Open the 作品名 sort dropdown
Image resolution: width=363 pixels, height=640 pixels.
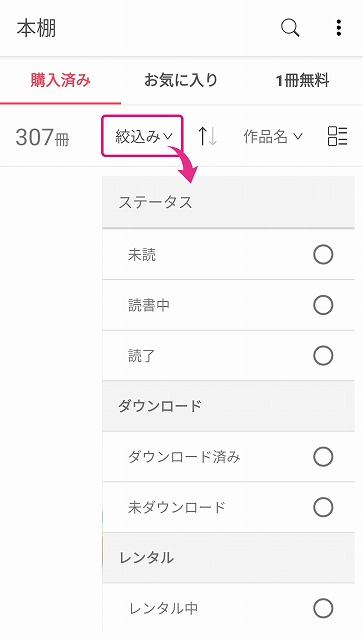click(x=273, y=136)
